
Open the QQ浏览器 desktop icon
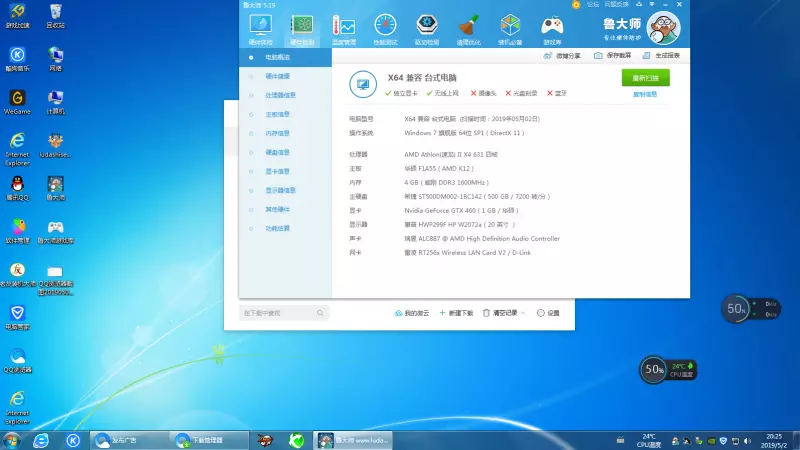click(x=17, y=360)
